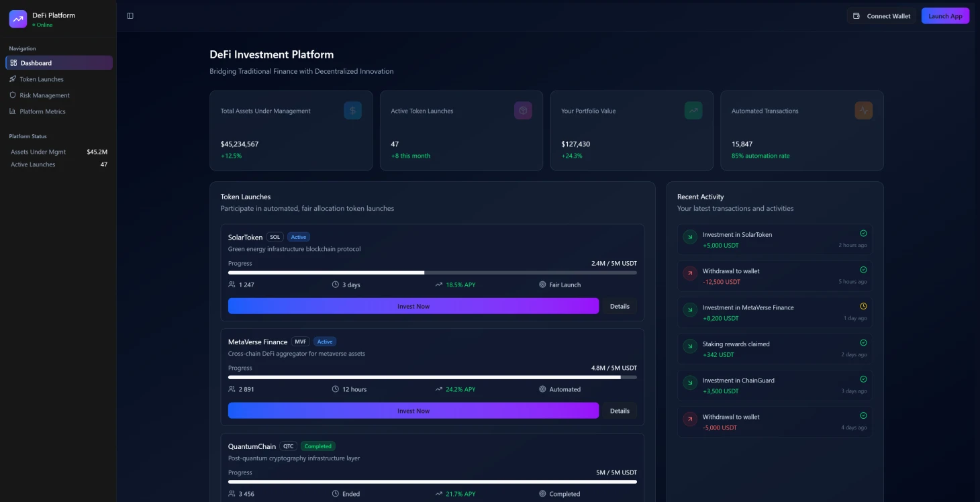Toggle the sidebar panel collapse control
Screen dimensions: 980x502
pyautogui.click(x=130, y=15)
